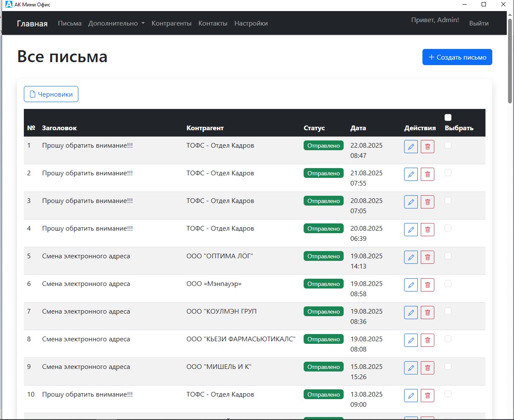Open the Черновики drafts button

tap(51, 94)
